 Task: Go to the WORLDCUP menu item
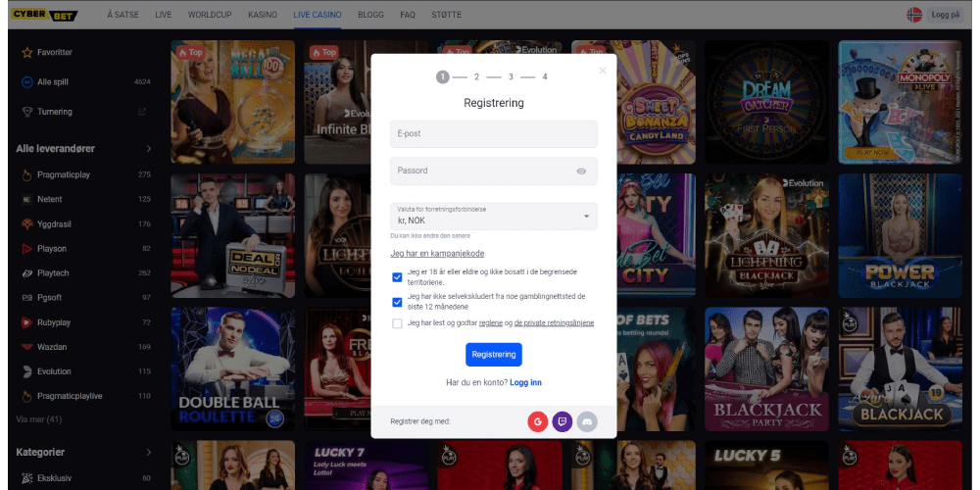210,16
